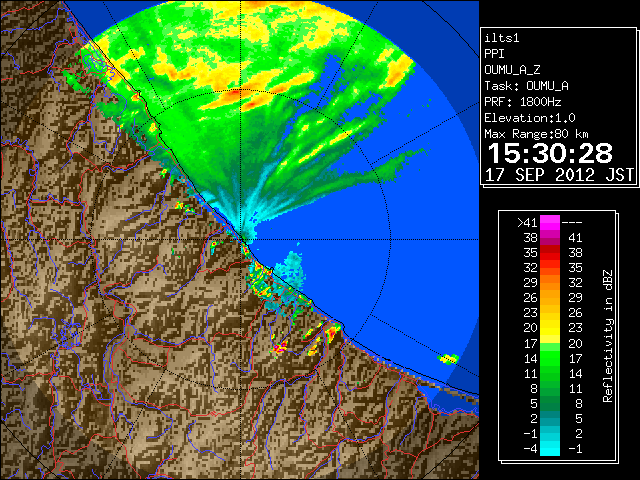Click the "-4" legend label
The height and width of the screenshot is (480, 640).
[530, 449]
